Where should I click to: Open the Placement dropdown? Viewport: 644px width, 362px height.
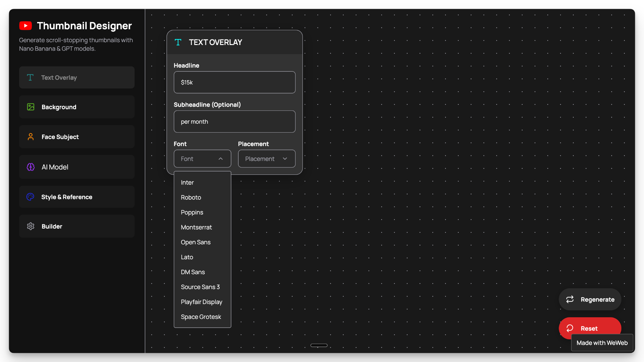point(266,159)
